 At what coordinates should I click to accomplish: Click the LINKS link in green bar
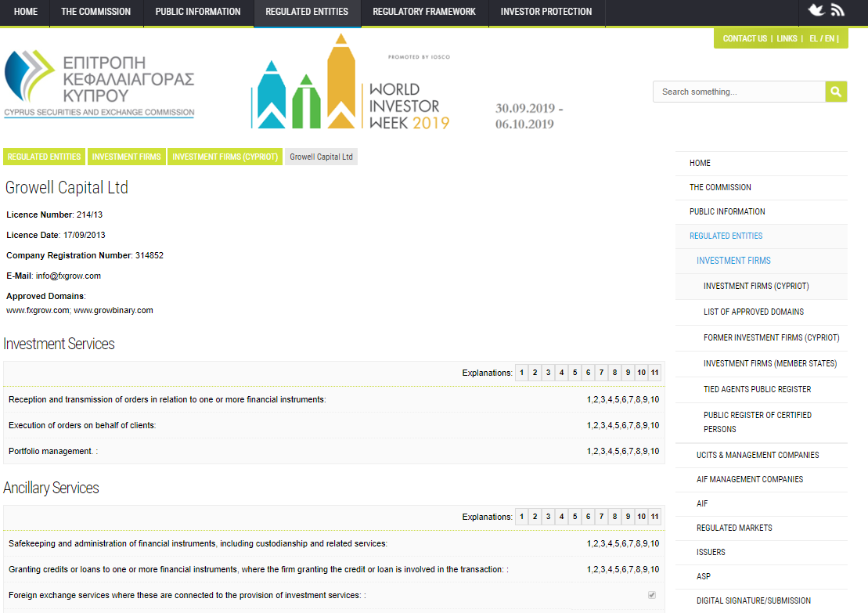tap(787, 38)
